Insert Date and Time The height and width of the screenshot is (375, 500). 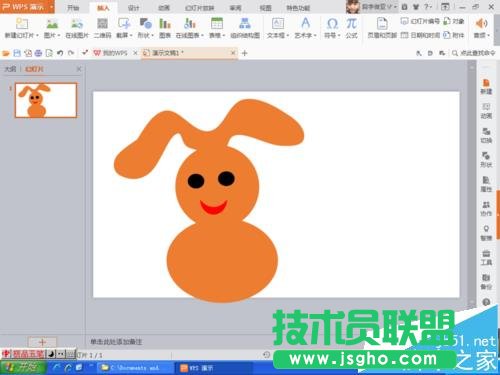(x=420, y=35)
